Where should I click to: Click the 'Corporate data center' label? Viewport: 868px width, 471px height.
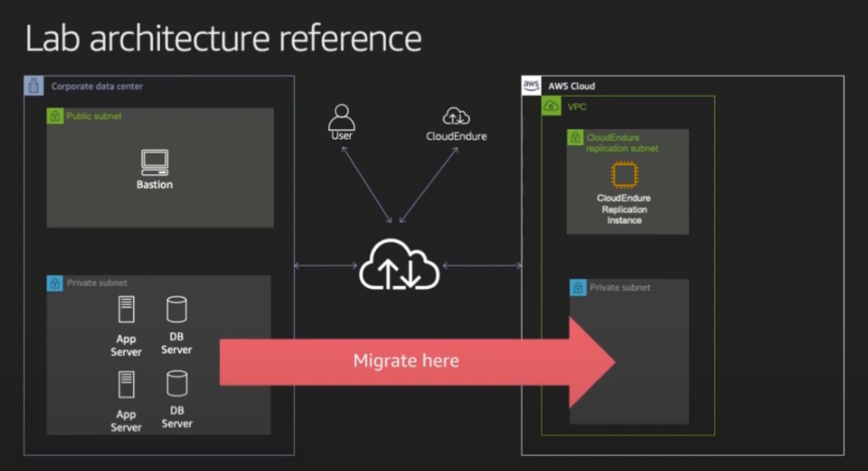[97, 86]
